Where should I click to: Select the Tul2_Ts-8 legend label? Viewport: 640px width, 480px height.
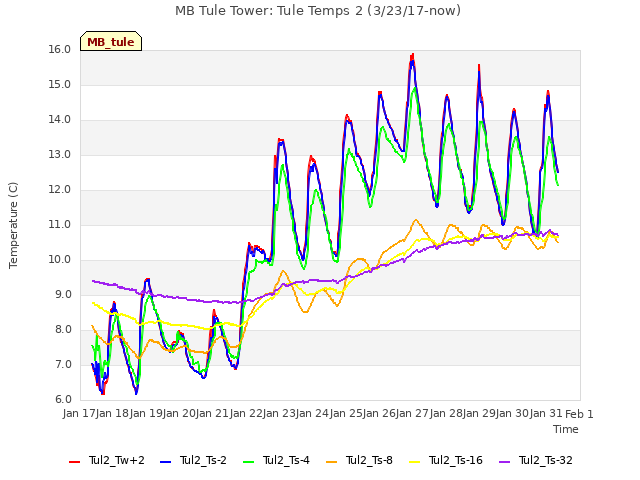click(x=369, y=460)
